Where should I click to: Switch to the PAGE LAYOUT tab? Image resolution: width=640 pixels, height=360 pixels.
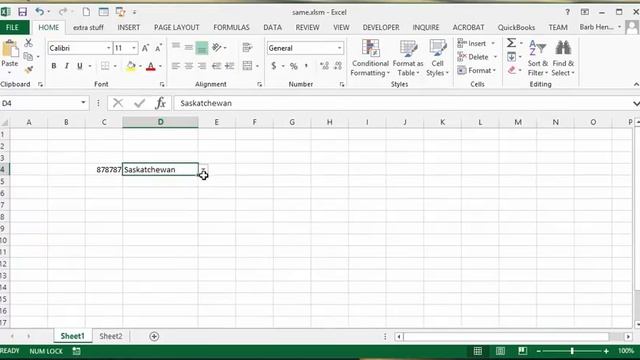tap(176, 27)
